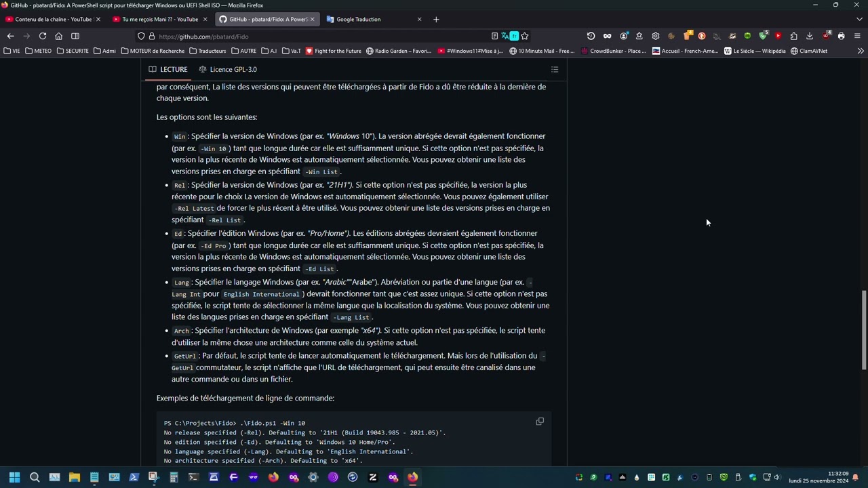Open Windows taskbar search magnifier
This screenshot has height=488, width=868.
tap(35, 477)
